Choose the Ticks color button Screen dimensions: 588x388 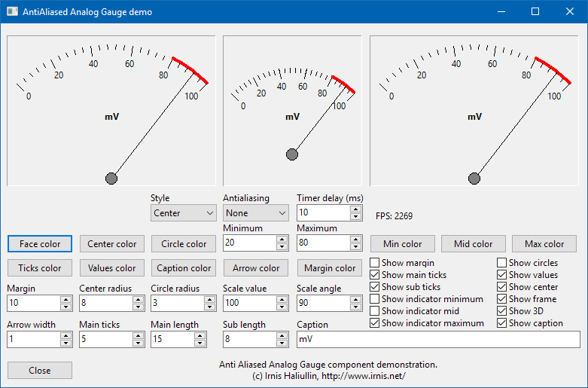[x=40, y=268]
